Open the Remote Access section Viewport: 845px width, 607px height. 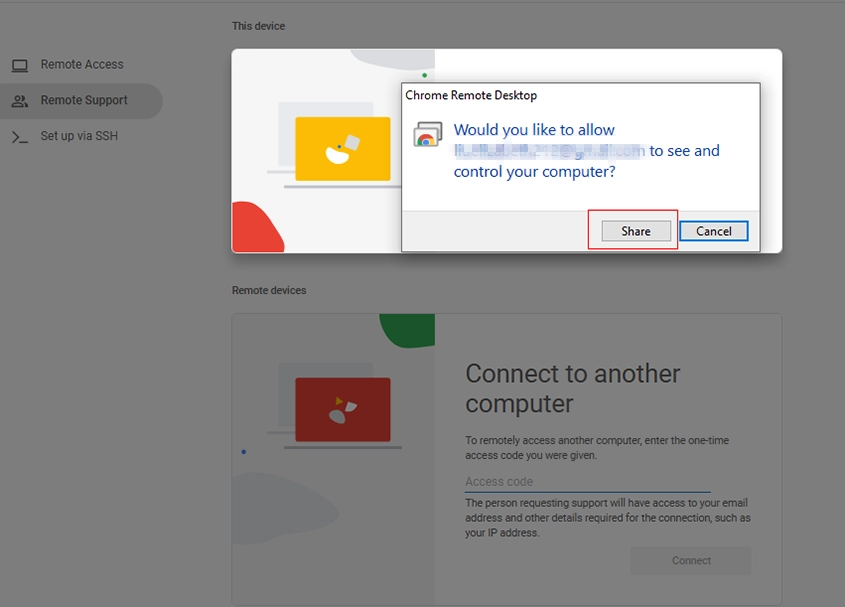click(81, 65)
